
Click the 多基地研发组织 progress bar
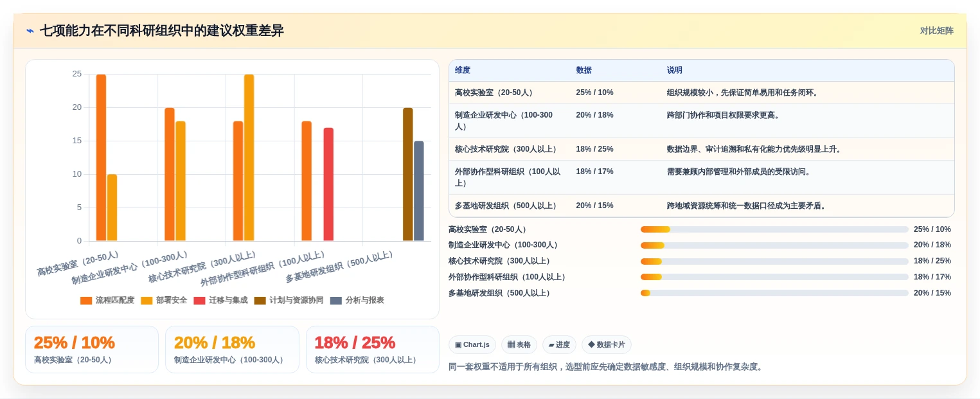774,293
